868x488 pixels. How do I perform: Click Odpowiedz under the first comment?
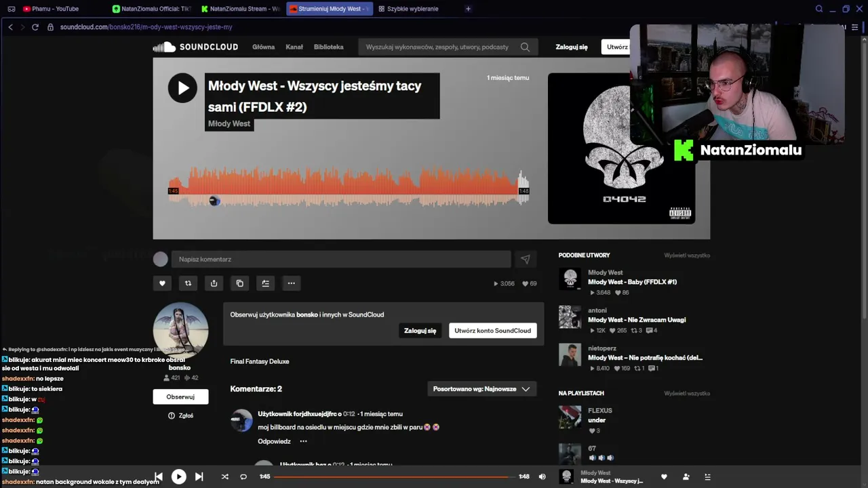pos(274,441)
